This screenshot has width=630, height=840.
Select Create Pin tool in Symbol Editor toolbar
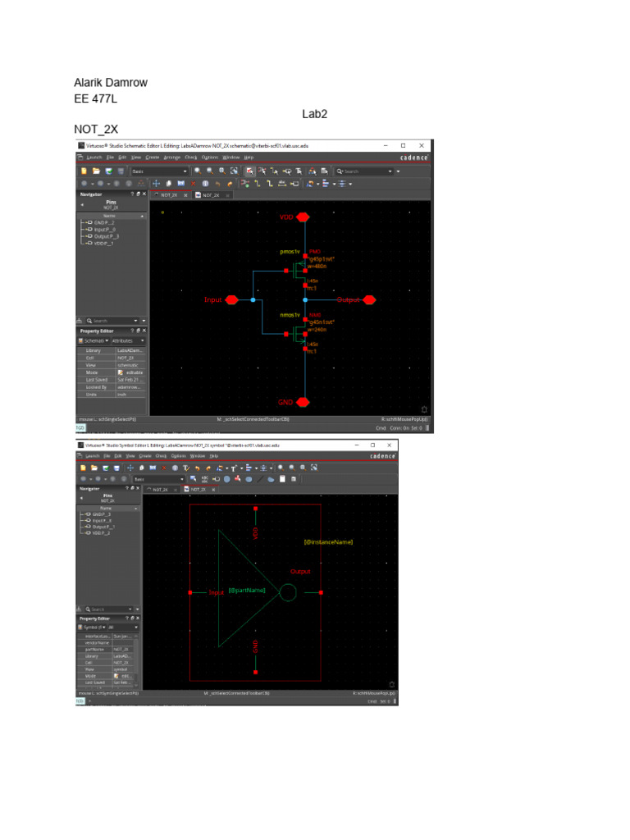[216, 479]
